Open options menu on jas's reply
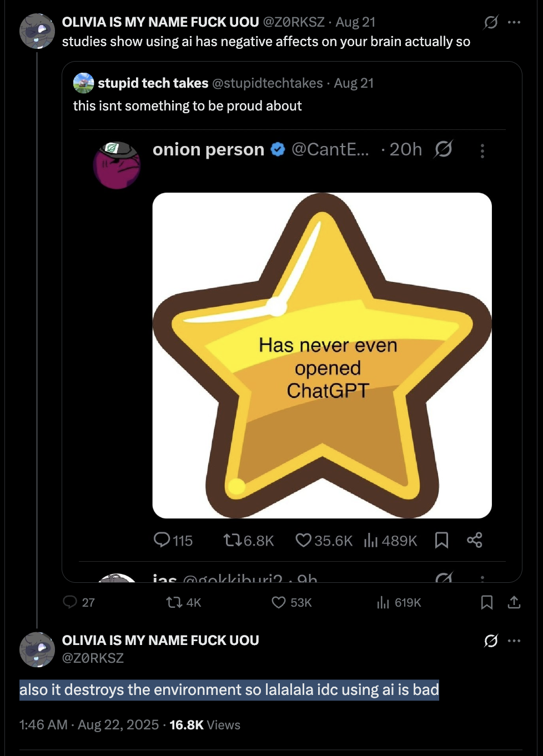Image resolution: width=543 pixels, height=756 pixels. tap(482, 580)
